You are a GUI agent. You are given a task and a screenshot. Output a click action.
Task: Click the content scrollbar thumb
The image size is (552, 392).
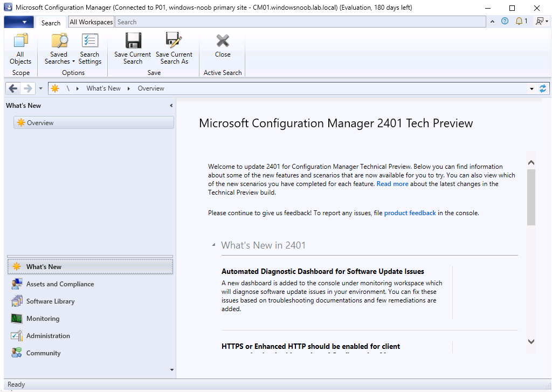coord(531,197)
